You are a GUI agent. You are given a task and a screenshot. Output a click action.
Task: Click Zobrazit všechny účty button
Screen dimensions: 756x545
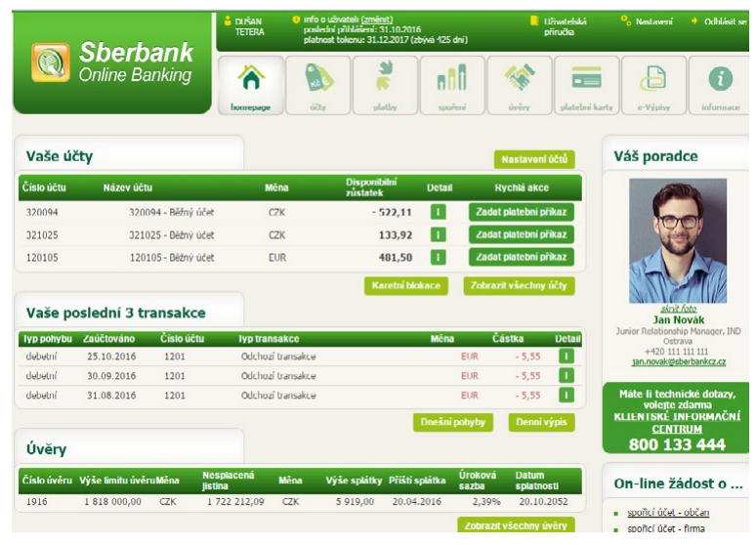click(x=519, y=285)
